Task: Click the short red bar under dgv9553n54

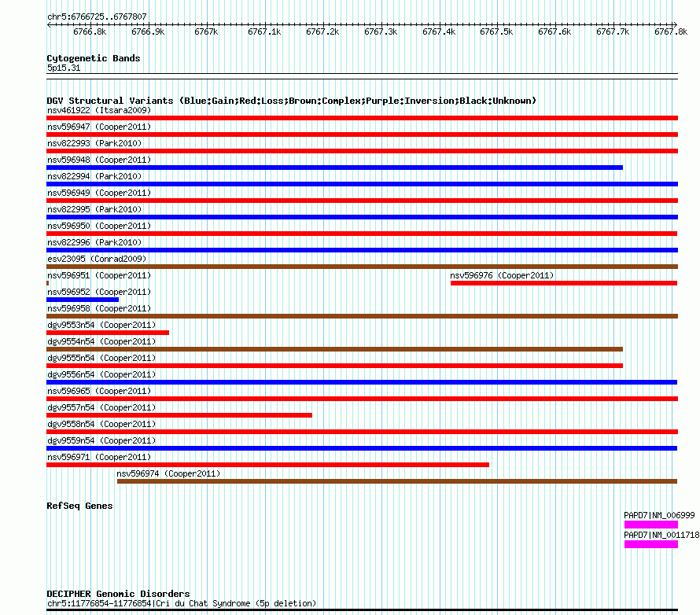Action: point(108,333)
